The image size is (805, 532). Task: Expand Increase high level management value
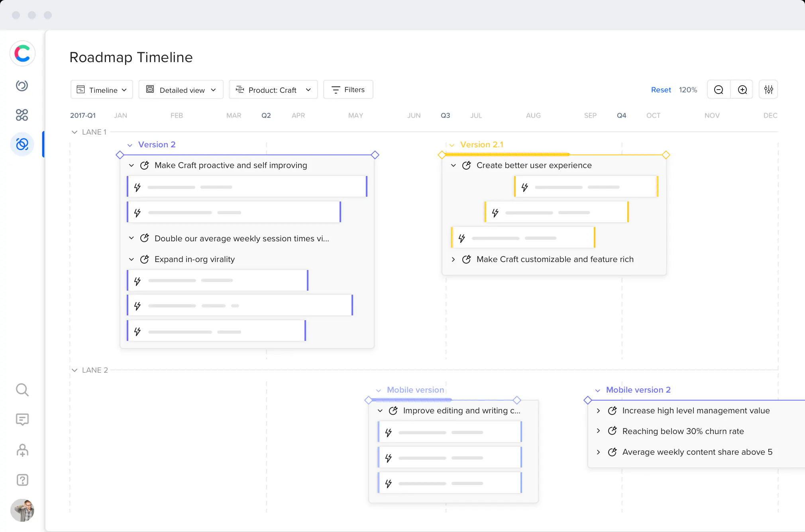(599, 411)
